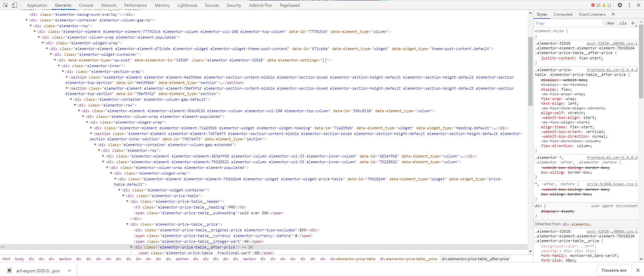The width and height of the screenshot is (644, 276).
Task: Select the Styles sidebar tab
Action: (x=542, y=14)
